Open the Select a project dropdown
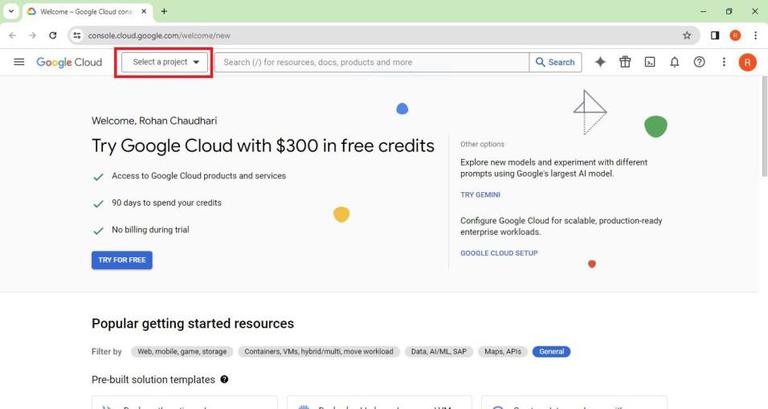The image size is (768, 409). click(165, 62)
